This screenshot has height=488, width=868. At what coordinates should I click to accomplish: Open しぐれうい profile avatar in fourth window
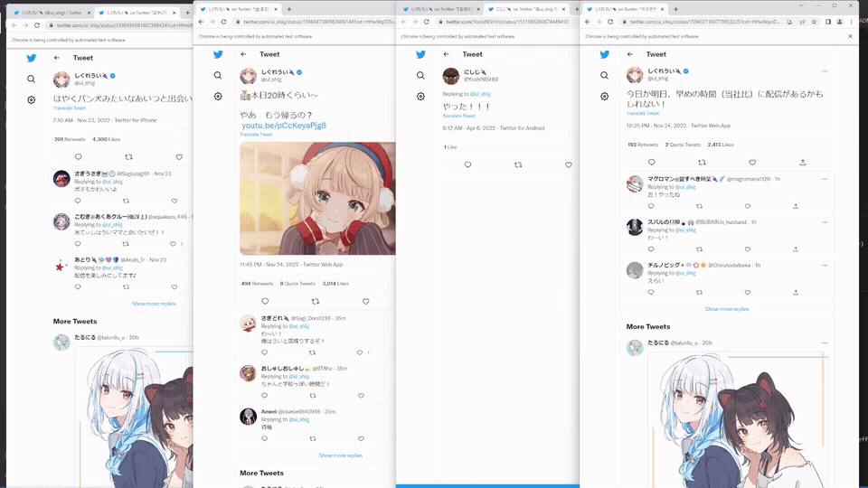635,75
